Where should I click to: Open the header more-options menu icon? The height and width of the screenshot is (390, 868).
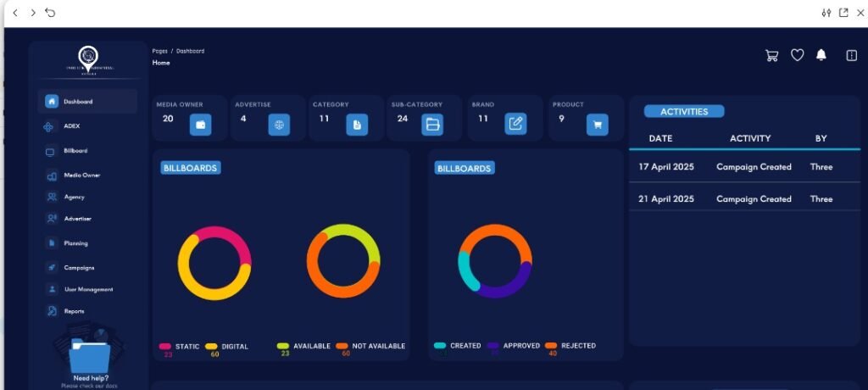coord(851,55)
